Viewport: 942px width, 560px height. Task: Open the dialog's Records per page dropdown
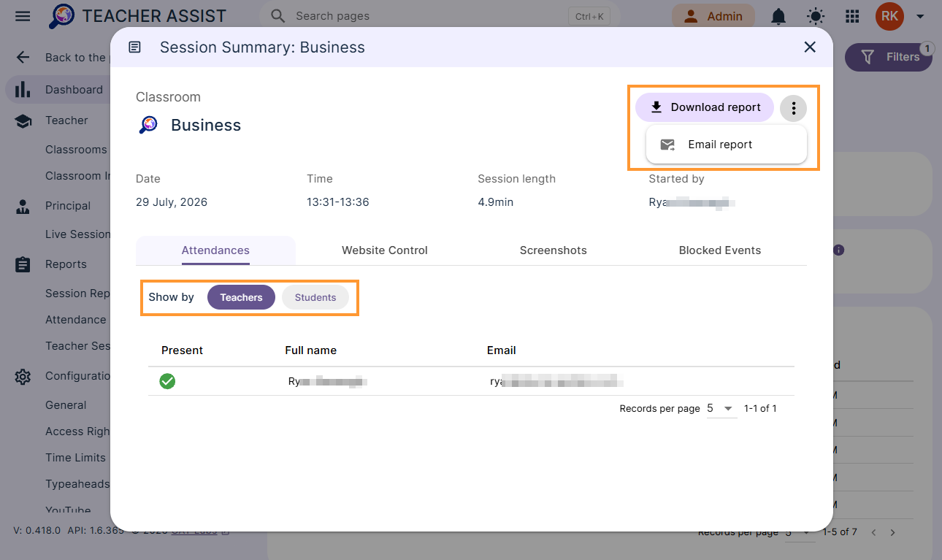[721, 409]
